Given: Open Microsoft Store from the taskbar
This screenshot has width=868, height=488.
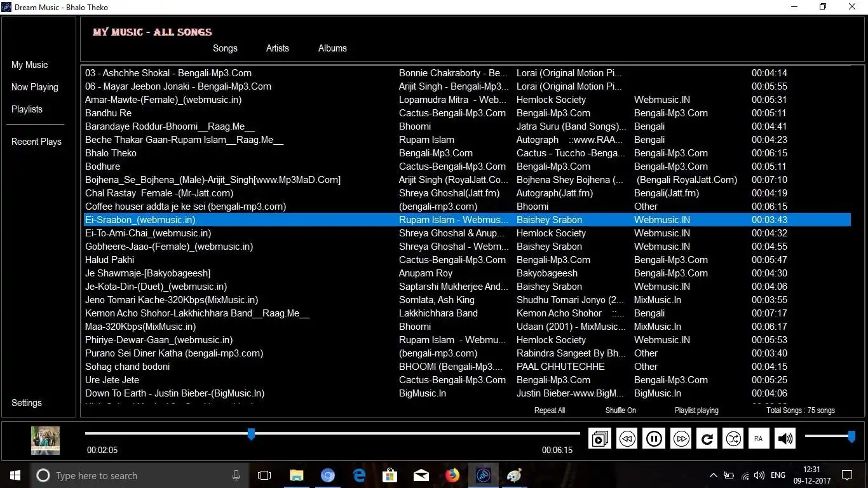Looking at the screenshot, I should pyautogui.click(x=390, y=475).
